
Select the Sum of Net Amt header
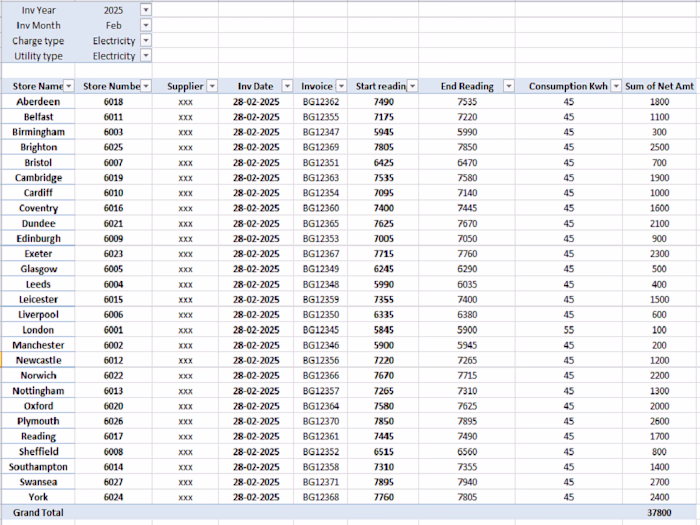click(x=659, y=86)
